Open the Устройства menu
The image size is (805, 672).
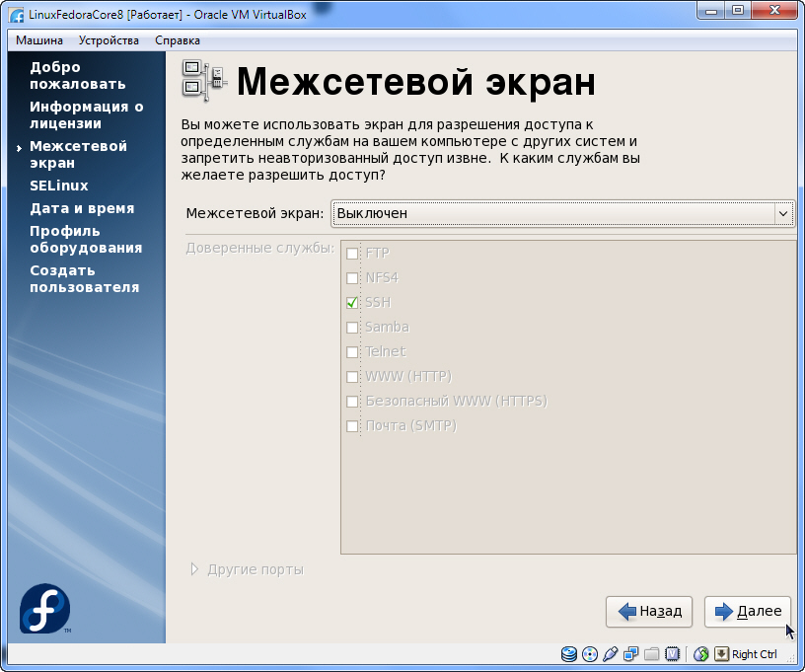tap(109, 40)
